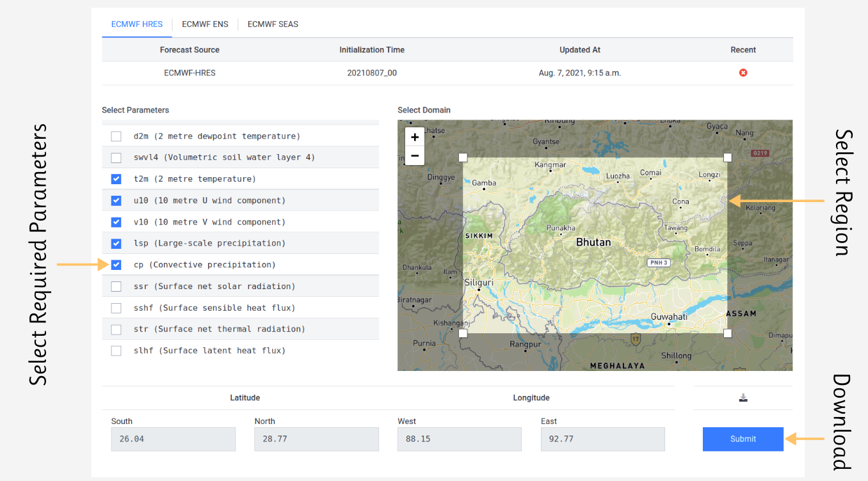Click the South latitude field

[173, 439]
